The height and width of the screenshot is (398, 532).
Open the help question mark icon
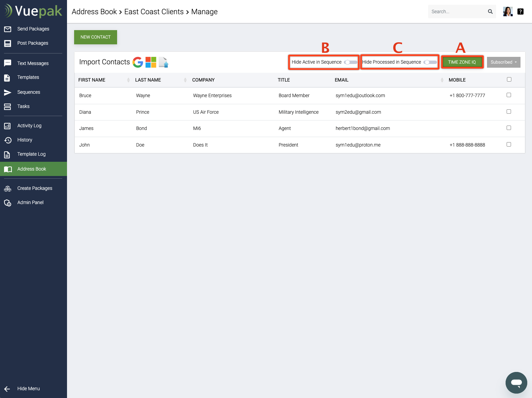[x=520, y=12]
